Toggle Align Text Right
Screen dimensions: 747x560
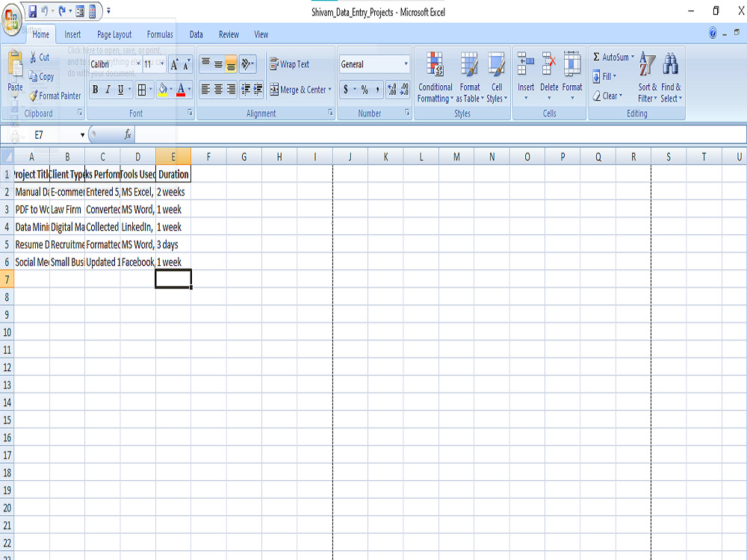(231, 89)
